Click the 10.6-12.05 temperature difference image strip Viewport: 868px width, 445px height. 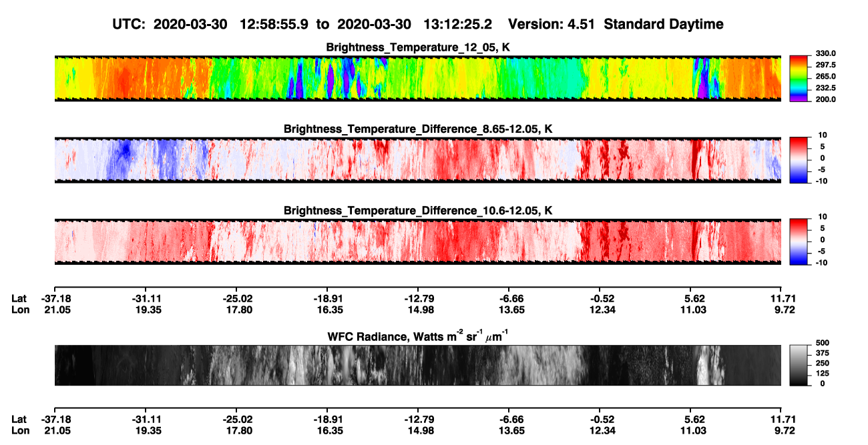tap(418, 241)
